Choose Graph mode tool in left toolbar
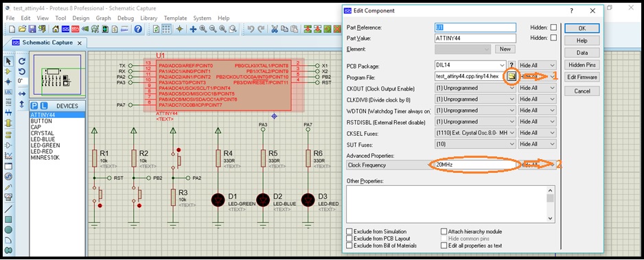The width and height of the screenshot is (644, 260). 8,156
